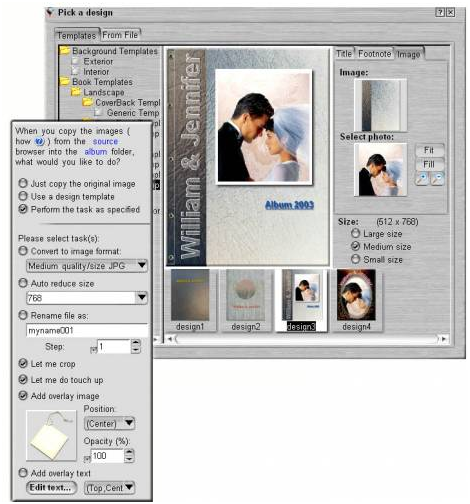Image resolution: width=470 pixels, height=504 pixels.
Task: Select the design3 thumbnail
Action: coord(301,300)
